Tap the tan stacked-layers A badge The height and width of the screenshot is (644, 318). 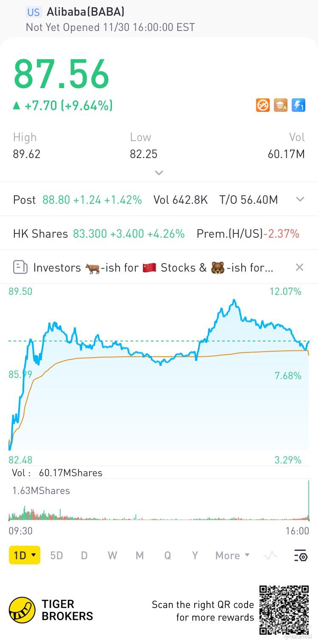pos(281,105)
